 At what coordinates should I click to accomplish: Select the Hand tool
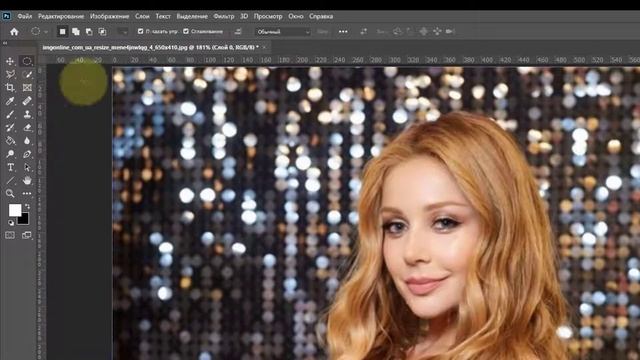coord(27,180)
